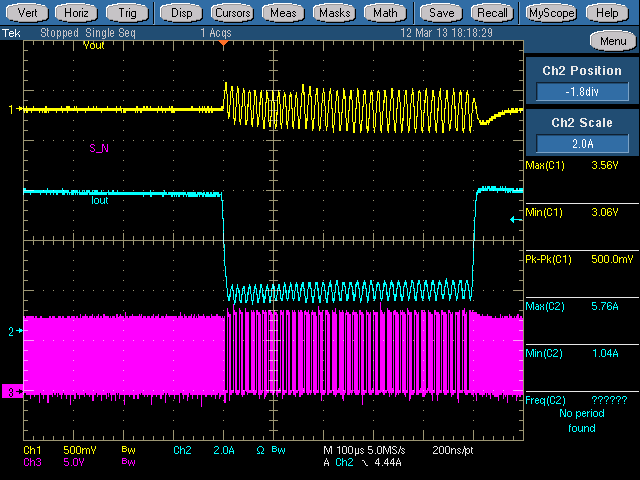Open the Horiz settings menu
Viewport: 640px width, 480px height.
coord(78,13)
